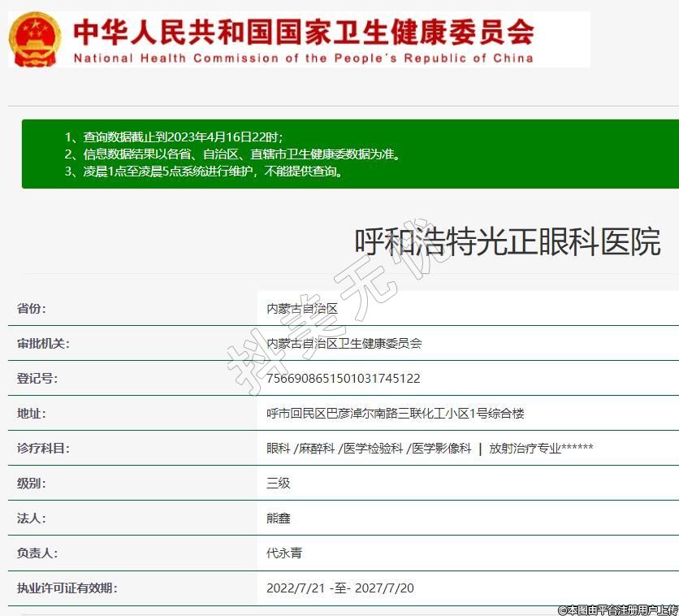Click the English National Health Commission subtitle
The width and height of the screenshot is (679, 616).
coord(303,59)
